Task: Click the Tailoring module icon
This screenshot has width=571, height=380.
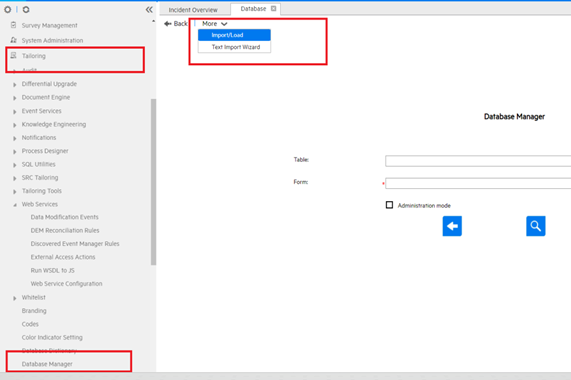Action: click(13, 56)
